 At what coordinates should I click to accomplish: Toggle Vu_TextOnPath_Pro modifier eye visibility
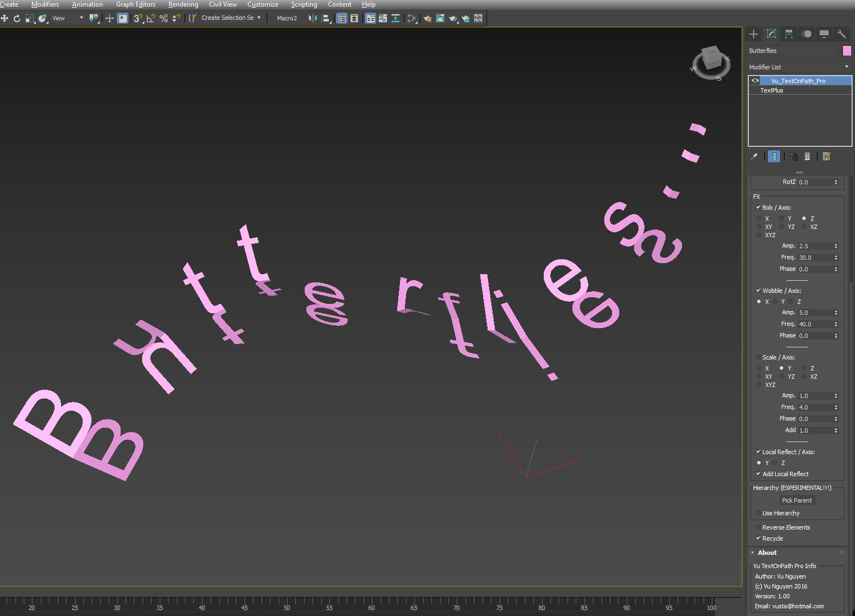coord(755,81)
